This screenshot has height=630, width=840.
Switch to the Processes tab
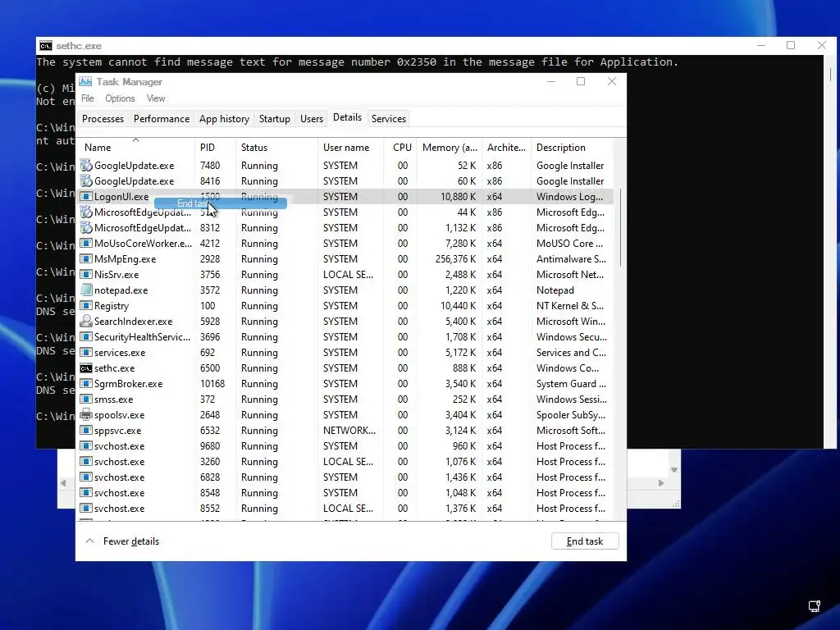click(x=103, y=119)
